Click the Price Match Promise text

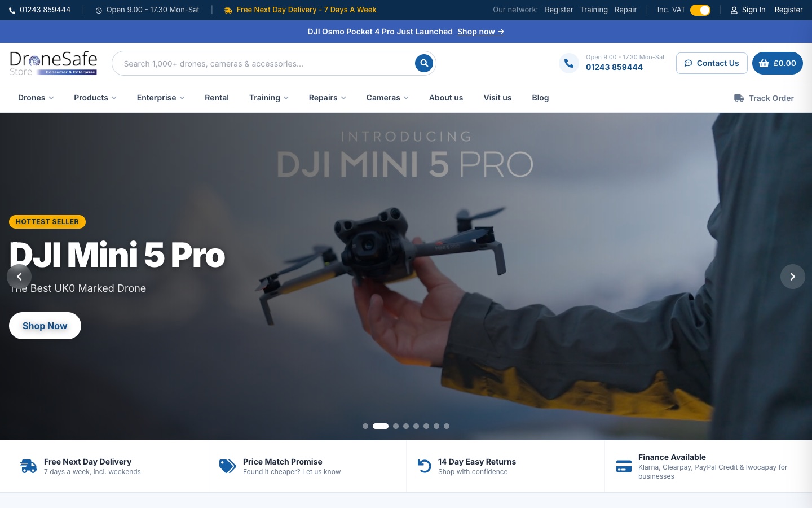pyautogui.click(x=283, y=462)
